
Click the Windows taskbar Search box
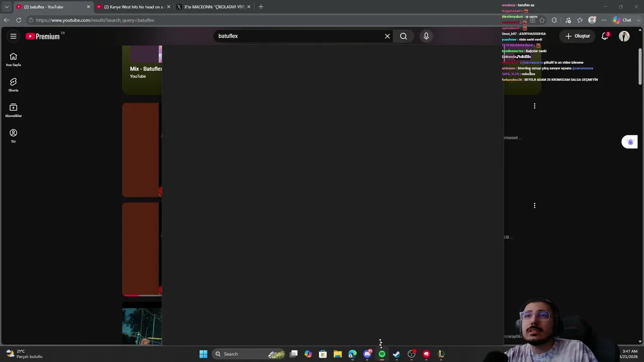tap(249, 354)
